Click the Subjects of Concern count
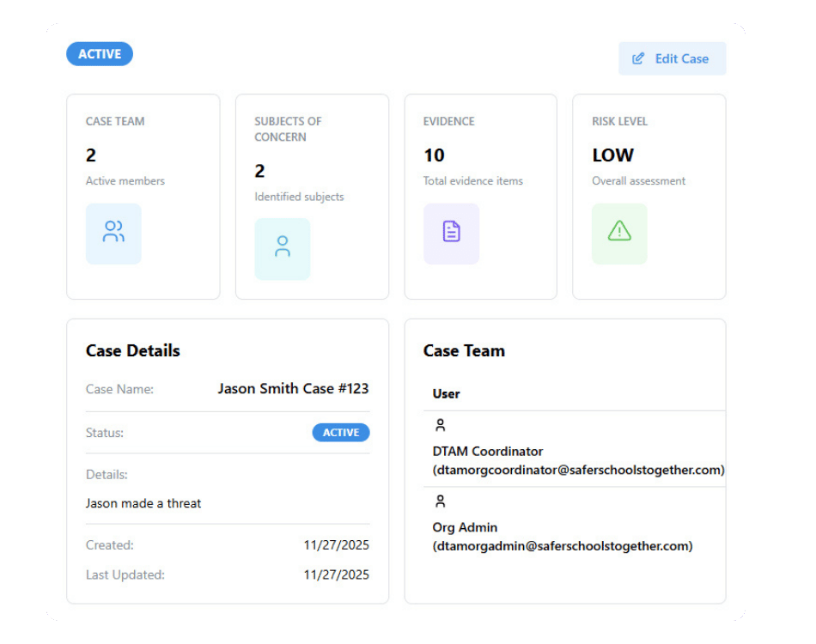This screenshot has height=644, width=816. click(259, 172)
